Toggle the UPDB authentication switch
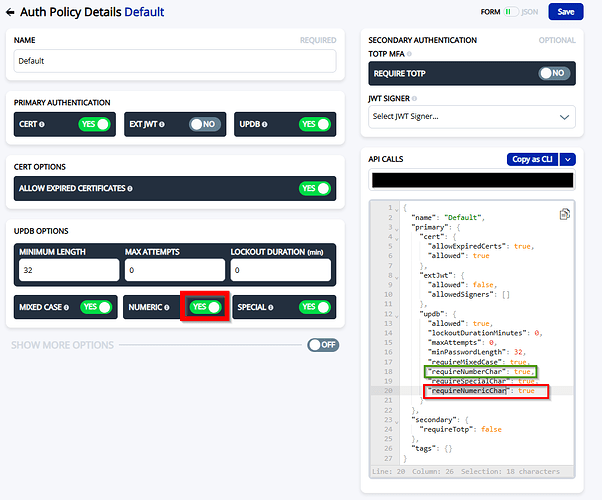This screenshot has height=500, width=602. [315, 124]
